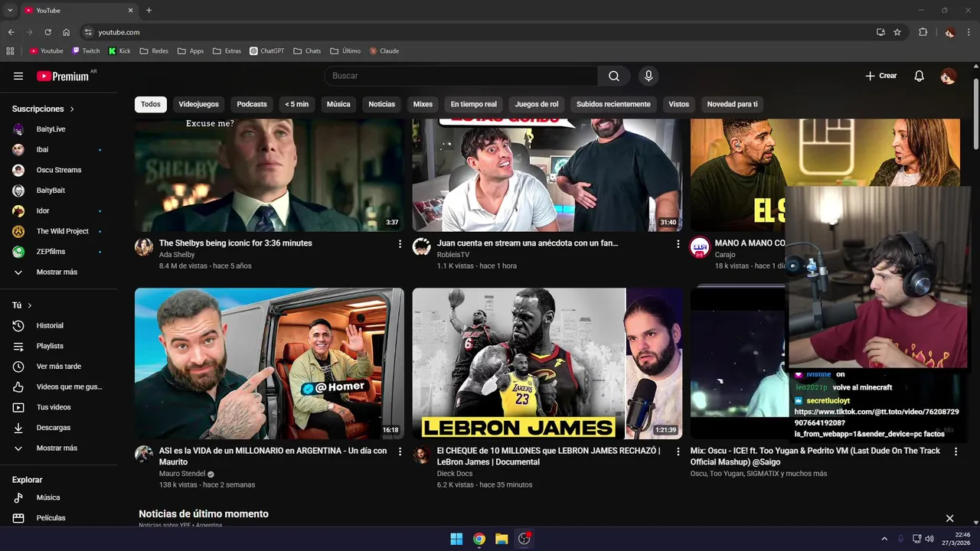This screenshot has width=980, height=551.
Task: Start voice search with microphone icon
Action: point(648,76)
